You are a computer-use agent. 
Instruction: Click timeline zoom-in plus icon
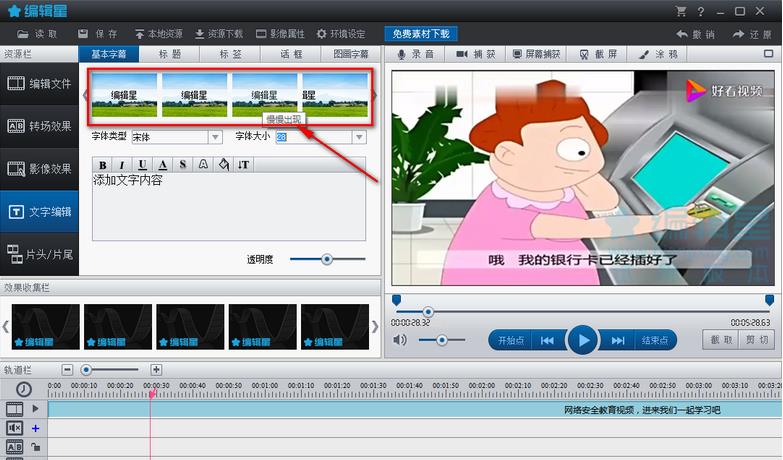pos(156,370)
